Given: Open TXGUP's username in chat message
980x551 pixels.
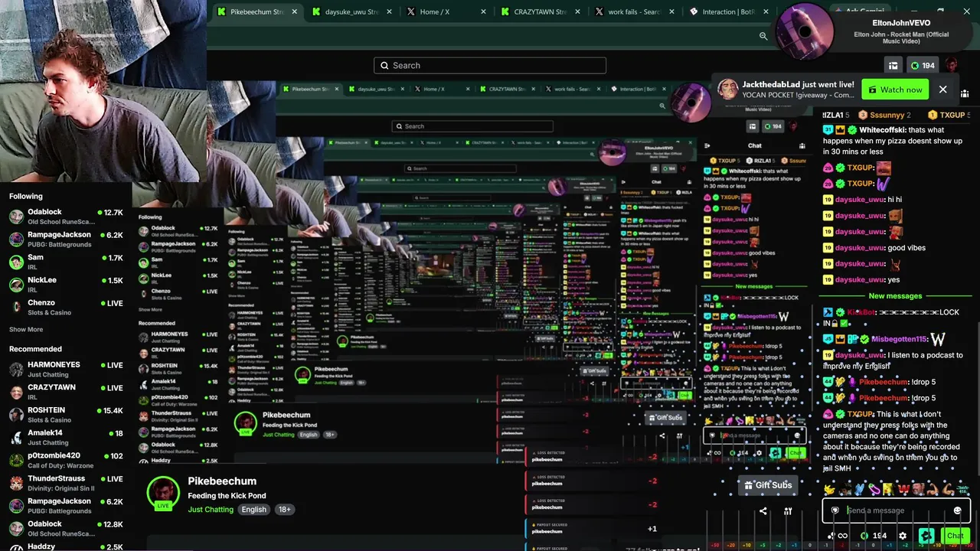Looking at the screenshot, I should pos(861,414).
